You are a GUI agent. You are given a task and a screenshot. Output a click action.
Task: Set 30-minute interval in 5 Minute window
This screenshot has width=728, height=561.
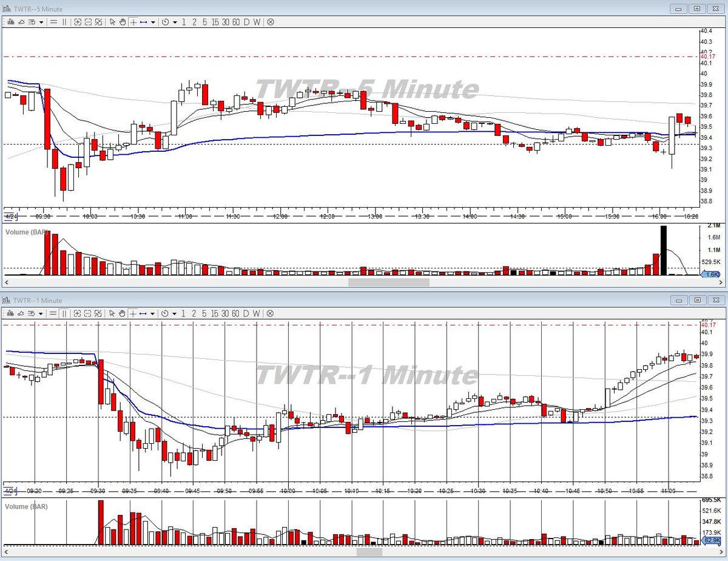click(225, 22)
